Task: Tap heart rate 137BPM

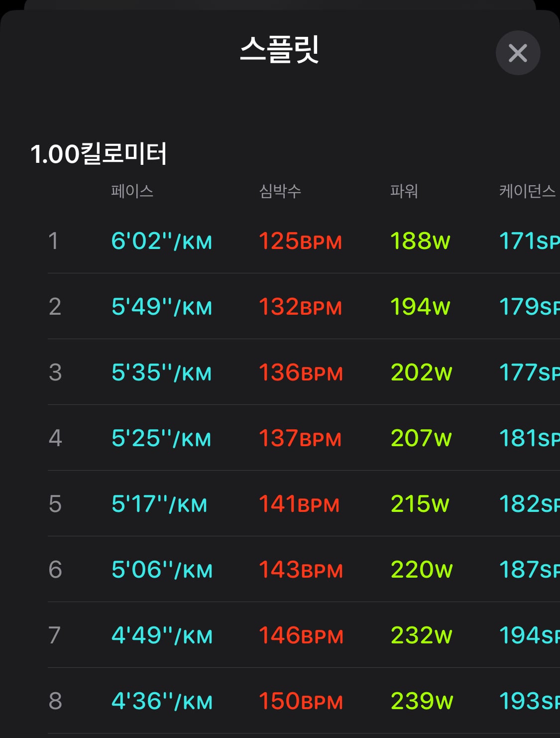Action: (300, 438)
